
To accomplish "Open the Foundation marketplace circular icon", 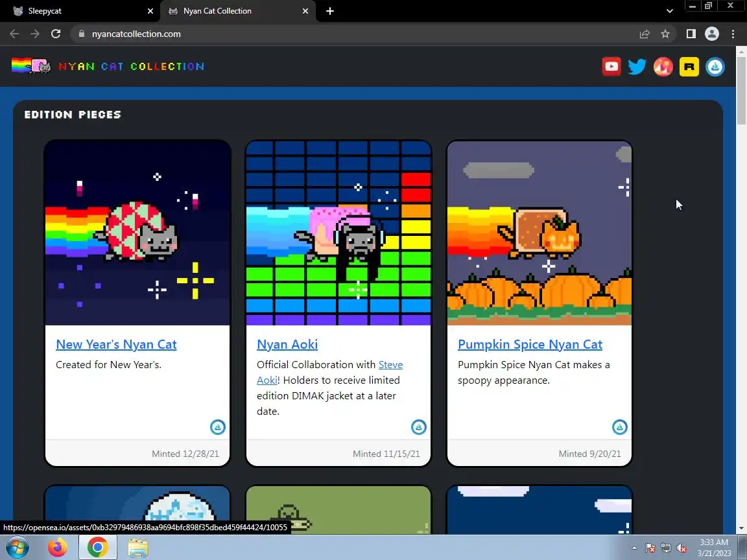I will pyautogui.click(x=663, y=66).
